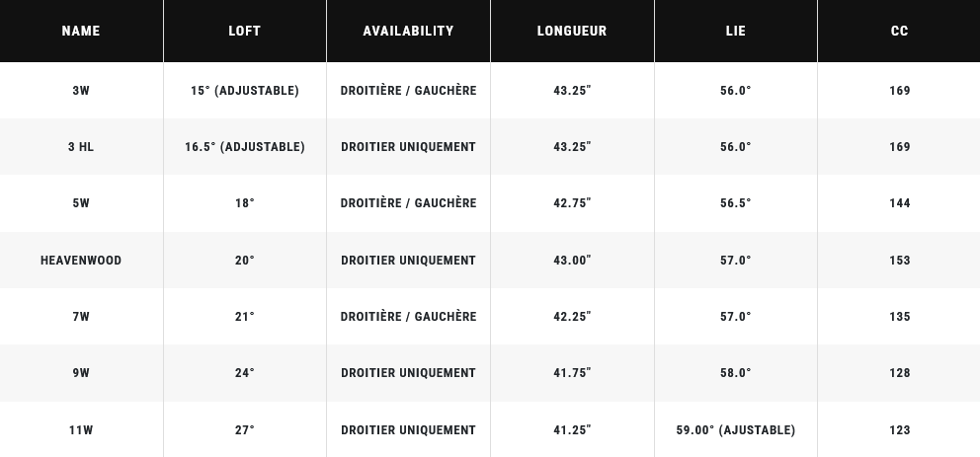Select the 11W row name
980x457 pixels.
tap(81, 430)
